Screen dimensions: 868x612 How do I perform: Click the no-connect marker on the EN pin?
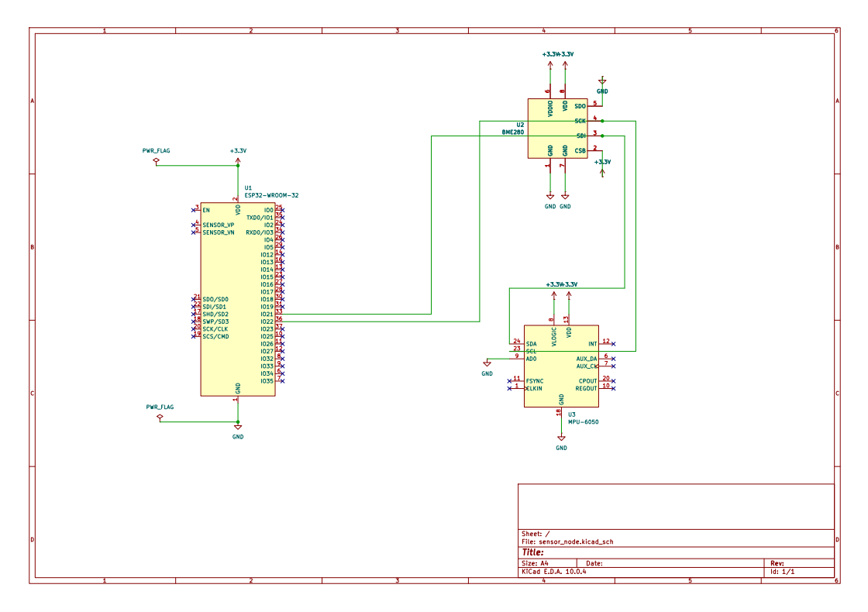click(193, 210)
